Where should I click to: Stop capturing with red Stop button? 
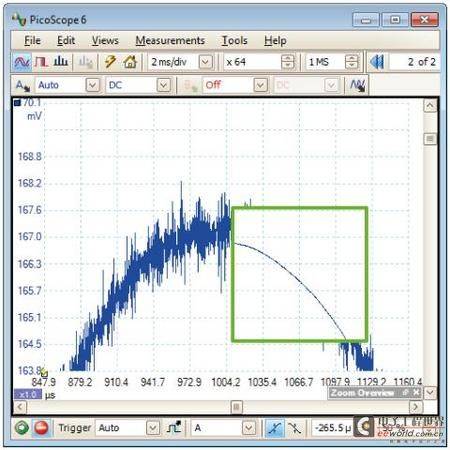tap(41, 427)
